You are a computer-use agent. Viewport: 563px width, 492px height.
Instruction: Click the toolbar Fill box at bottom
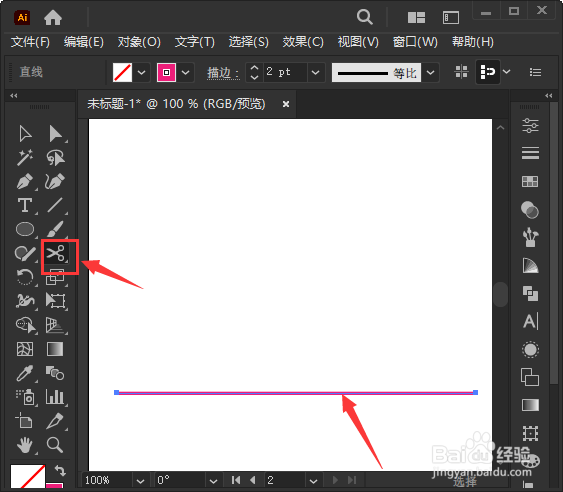(27, 477)
